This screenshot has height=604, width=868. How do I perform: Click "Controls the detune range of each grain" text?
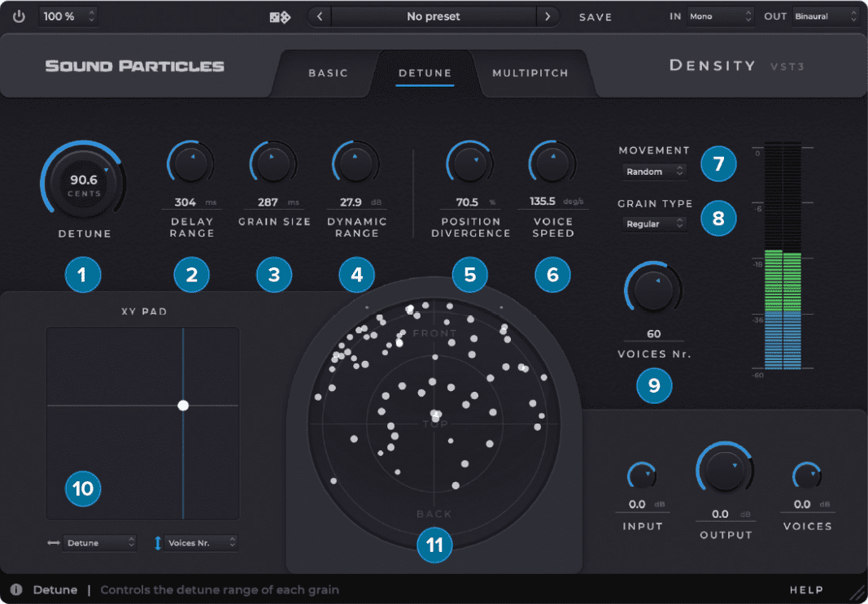click(220, 590)
